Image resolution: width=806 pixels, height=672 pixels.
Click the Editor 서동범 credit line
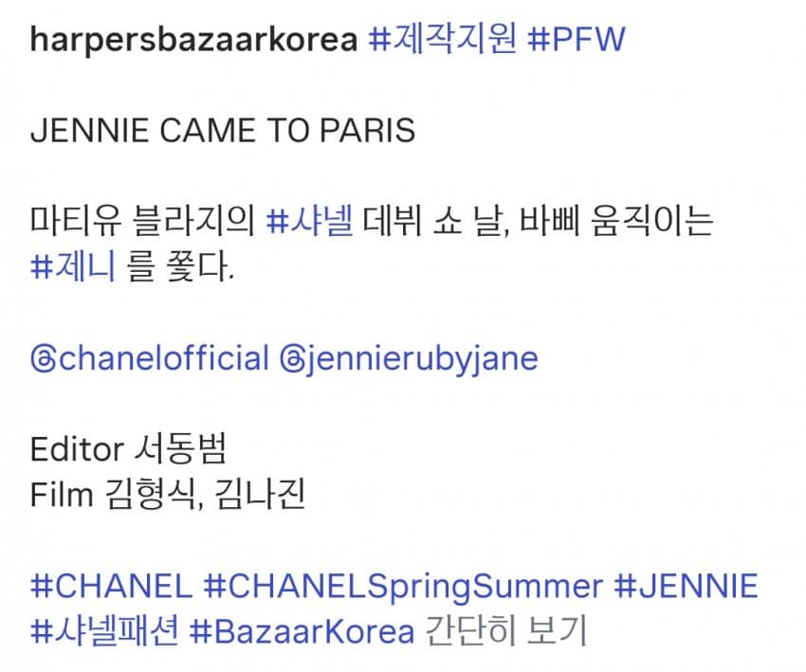[128, 449]
